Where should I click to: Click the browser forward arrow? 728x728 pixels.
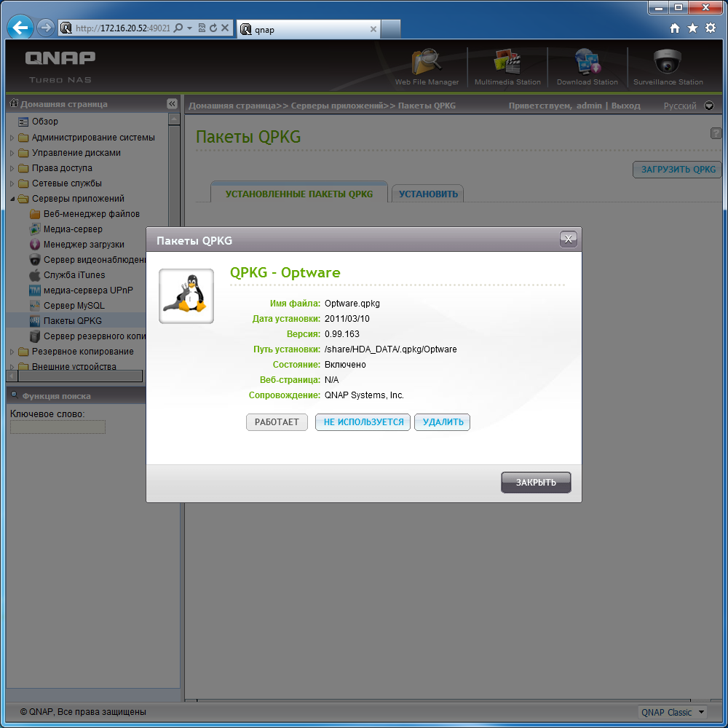point(45,28)
